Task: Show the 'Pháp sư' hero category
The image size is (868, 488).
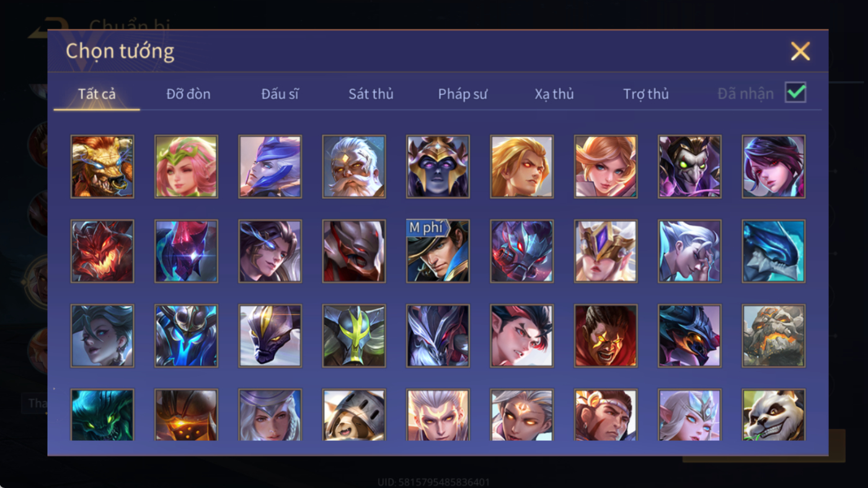Action: (x=463, y=94)
